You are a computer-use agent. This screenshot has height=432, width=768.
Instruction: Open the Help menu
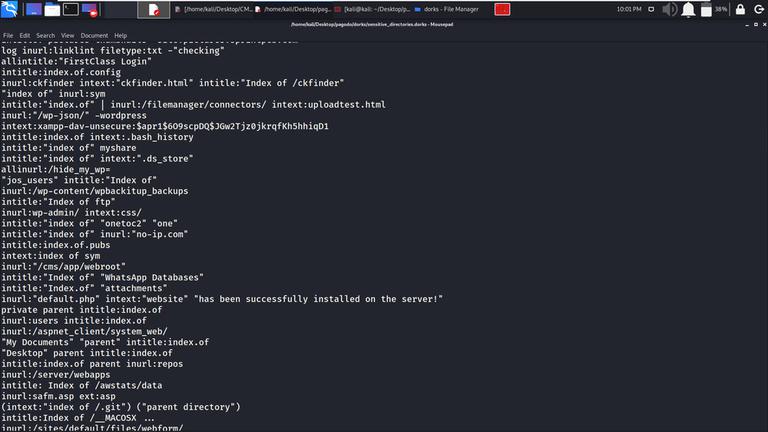pos(120,36)
